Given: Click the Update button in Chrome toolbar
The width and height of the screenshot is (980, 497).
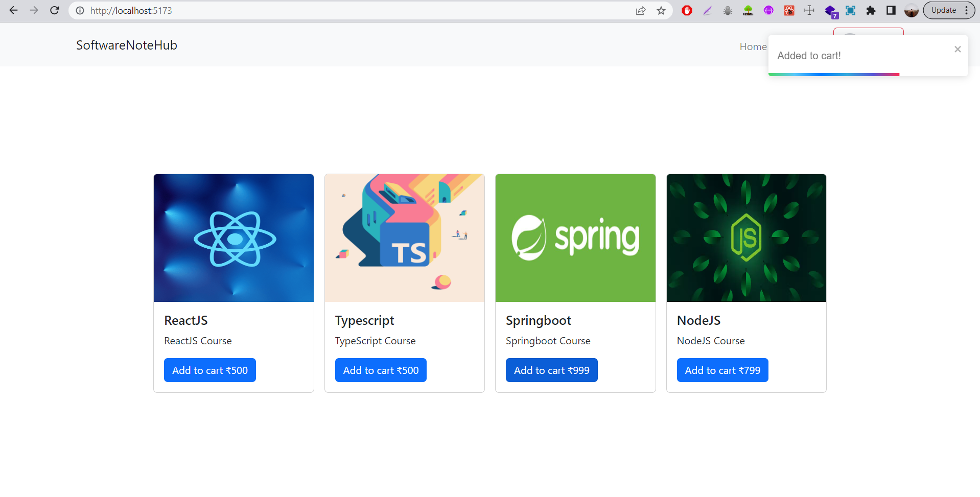Looking at the screenshot, I should click(943, 10).
